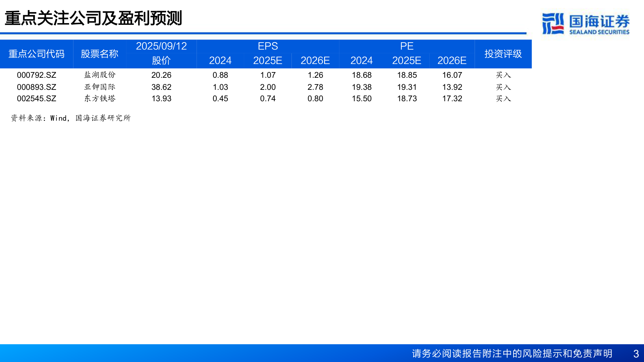This screenshot has width=644, height=362.
Task: Open stock code 000893.SZ
Action: coord(37,87)
